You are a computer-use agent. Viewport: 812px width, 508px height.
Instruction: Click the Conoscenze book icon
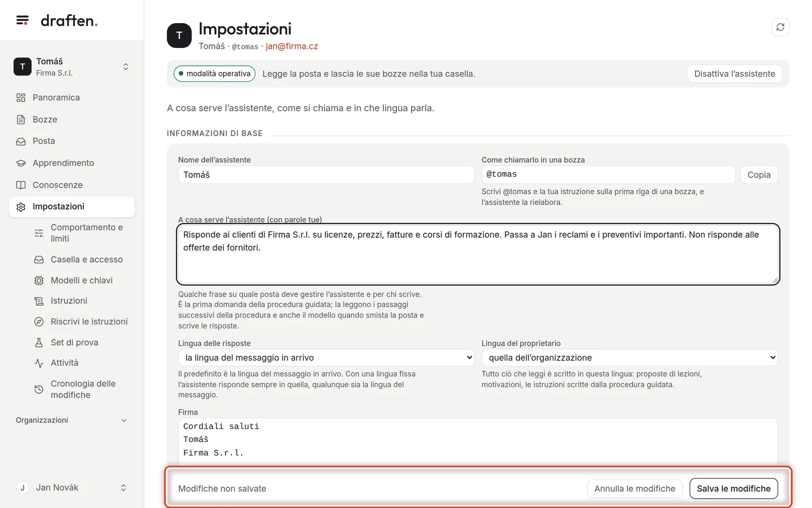point(21,185)
